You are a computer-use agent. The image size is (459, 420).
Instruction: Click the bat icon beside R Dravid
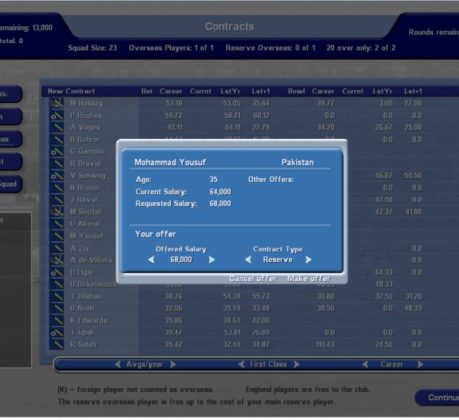tap(57, 163)
